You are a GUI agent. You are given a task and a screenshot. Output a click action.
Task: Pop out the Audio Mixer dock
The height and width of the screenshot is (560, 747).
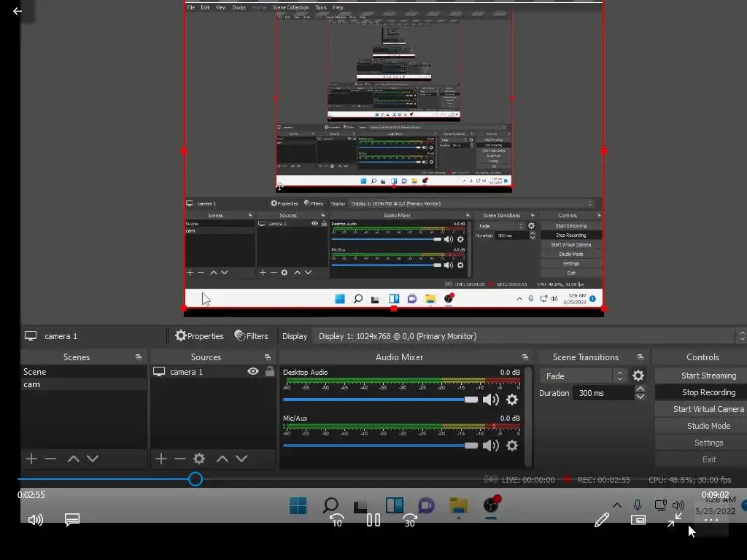[x=525, y=357]
